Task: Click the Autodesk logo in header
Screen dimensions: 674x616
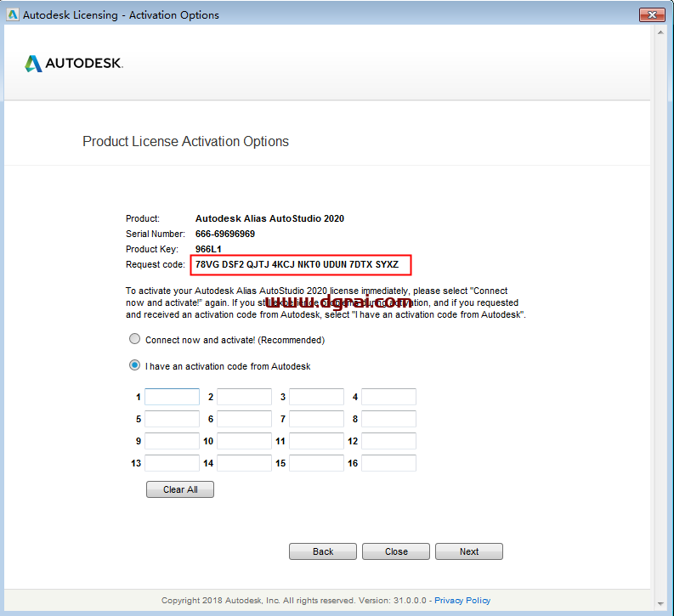Action: point(73,63)
